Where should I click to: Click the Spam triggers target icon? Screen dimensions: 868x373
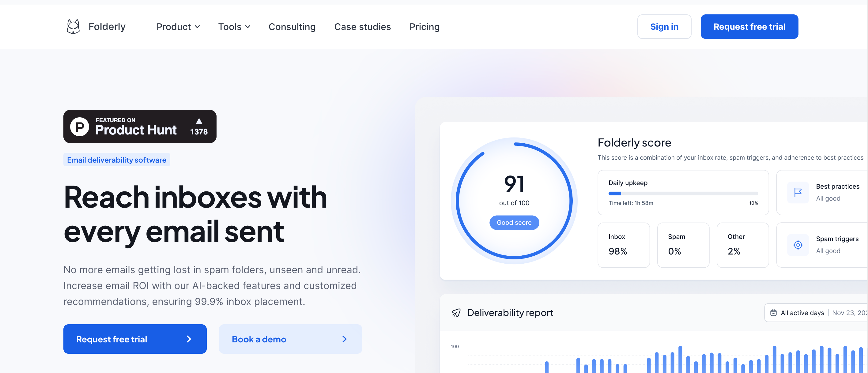click(798, 245)
